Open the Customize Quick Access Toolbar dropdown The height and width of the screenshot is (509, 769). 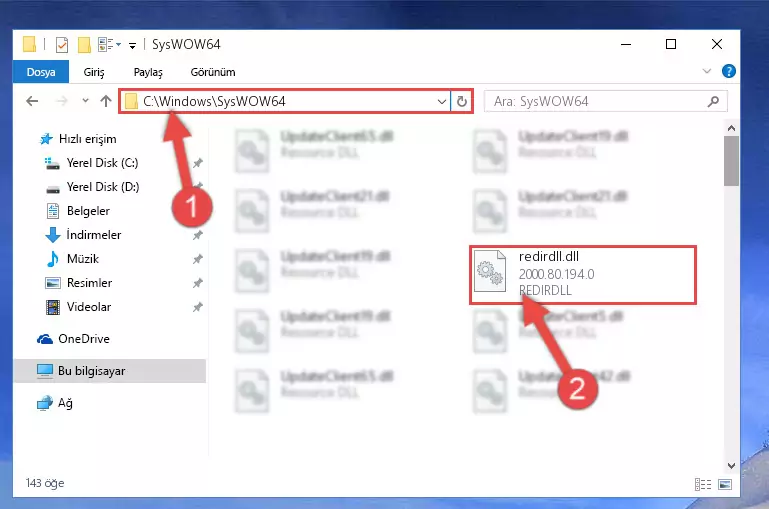click(x=132, y=46)
